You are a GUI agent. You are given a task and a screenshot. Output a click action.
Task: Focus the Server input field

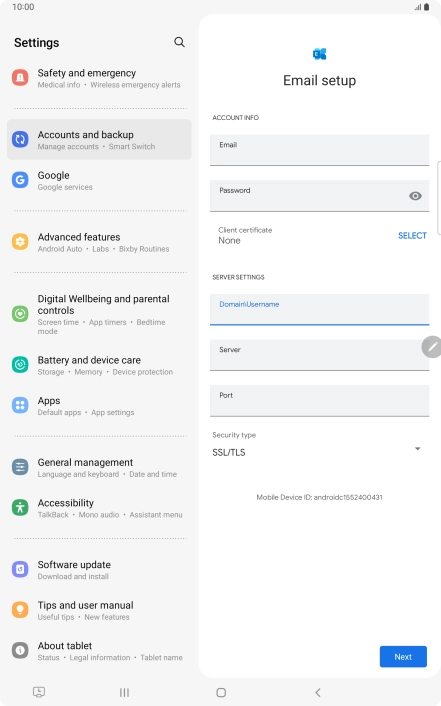(319, 355)
